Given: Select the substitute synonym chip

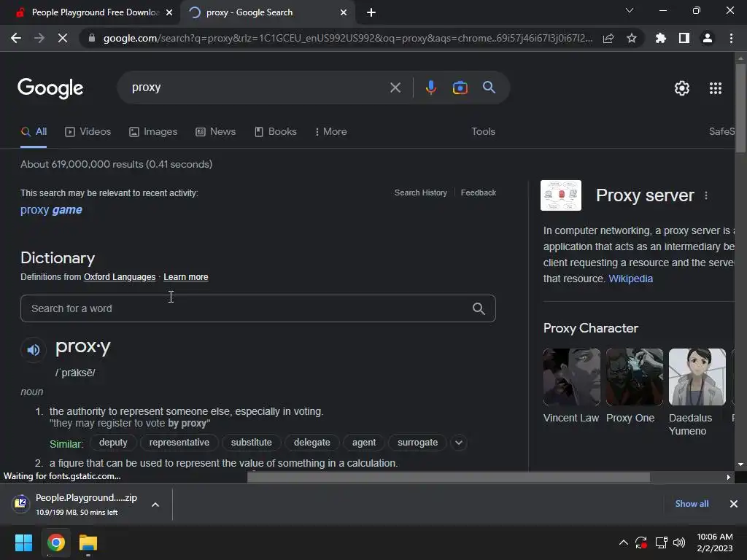Looking at the screenshot, I should (x=252, y=443).
